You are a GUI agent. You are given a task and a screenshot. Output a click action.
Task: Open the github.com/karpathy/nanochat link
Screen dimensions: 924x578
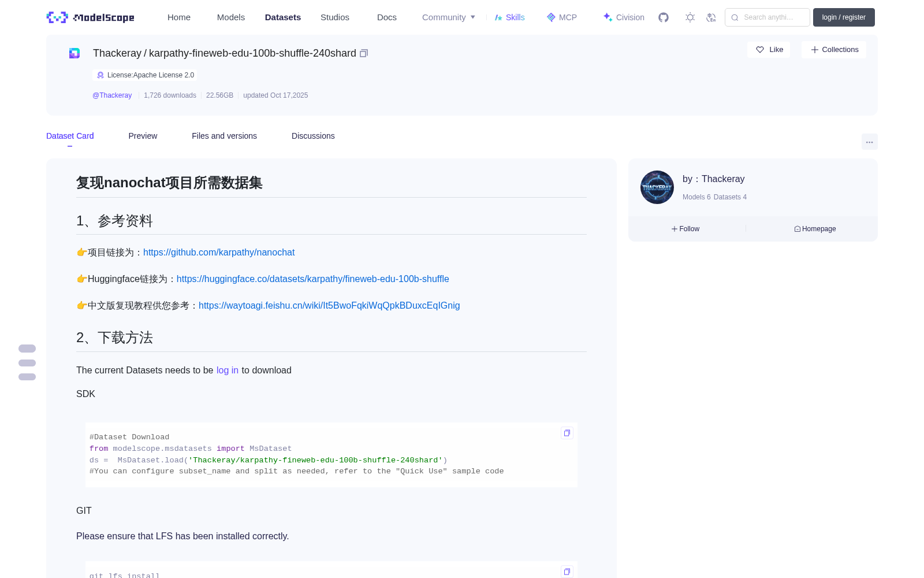[x=219, y=253]
